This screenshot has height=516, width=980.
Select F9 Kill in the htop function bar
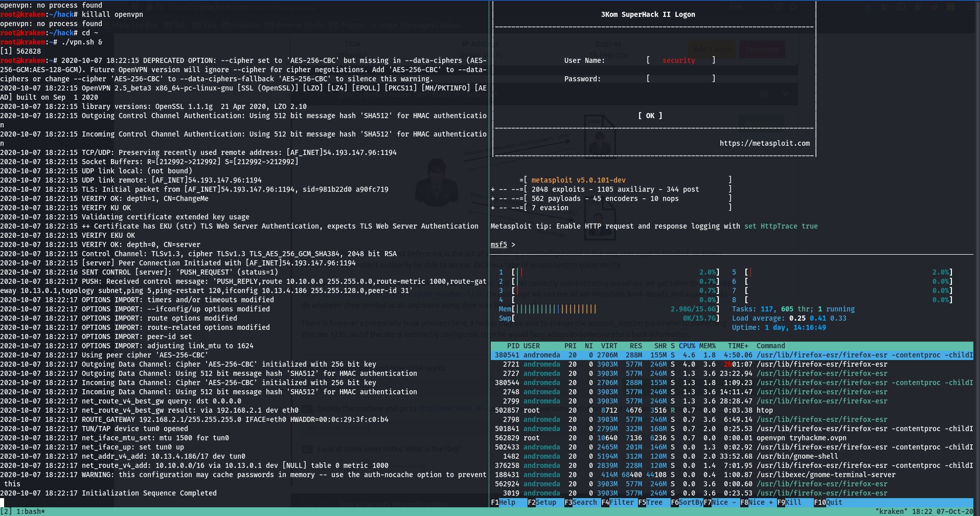tap(788, 503)
